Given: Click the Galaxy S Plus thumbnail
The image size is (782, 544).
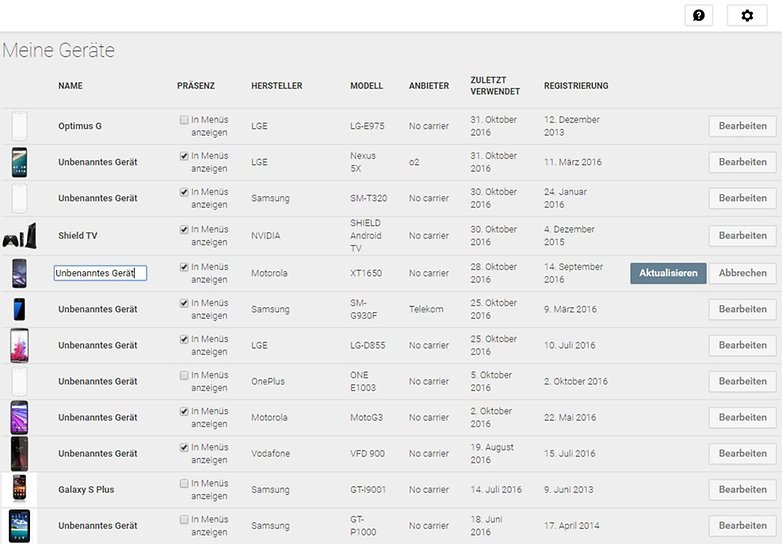Looking at the screenshot, I should [19, 489].
